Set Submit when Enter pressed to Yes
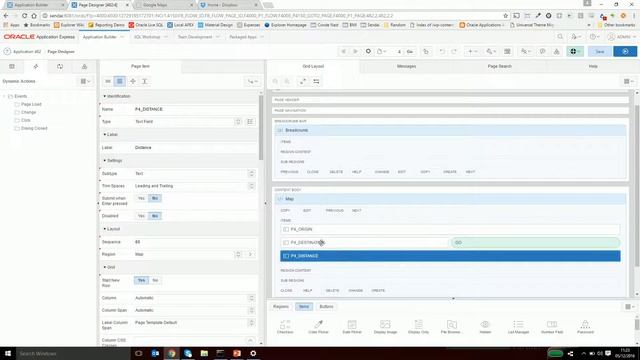 141,198
